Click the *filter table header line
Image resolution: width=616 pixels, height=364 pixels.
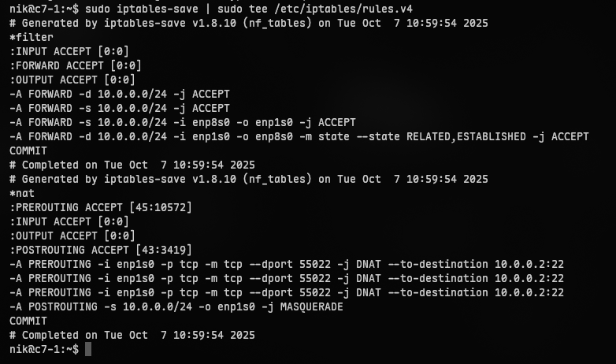pyautogui.click(x=30, y=37)
